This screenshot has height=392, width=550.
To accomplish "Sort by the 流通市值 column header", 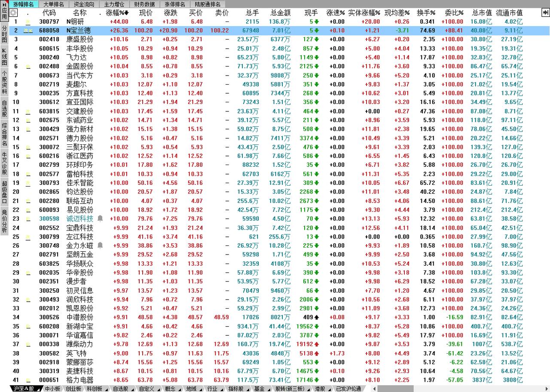I will coord(509,13).
